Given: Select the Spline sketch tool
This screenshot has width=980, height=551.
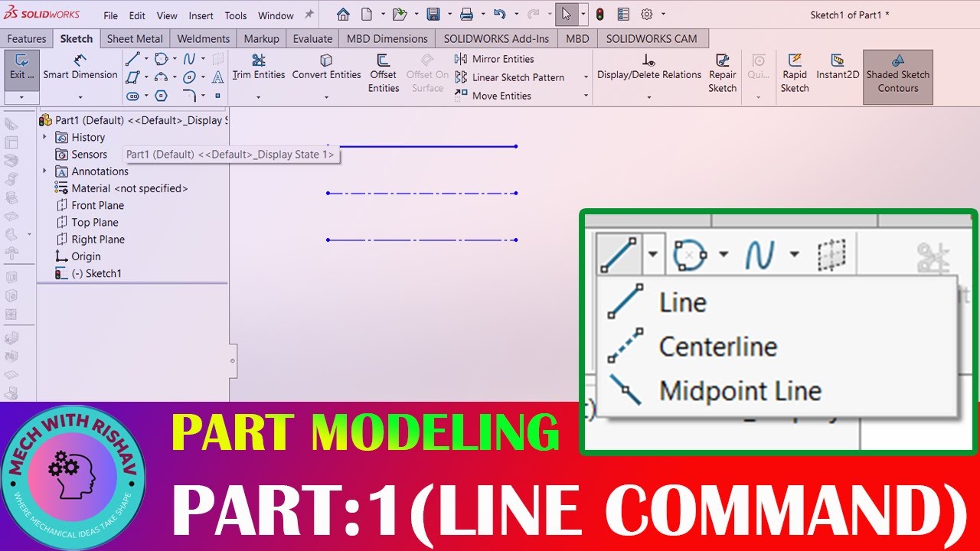Looking at the screenshot, I should click(x=189, y=58).
